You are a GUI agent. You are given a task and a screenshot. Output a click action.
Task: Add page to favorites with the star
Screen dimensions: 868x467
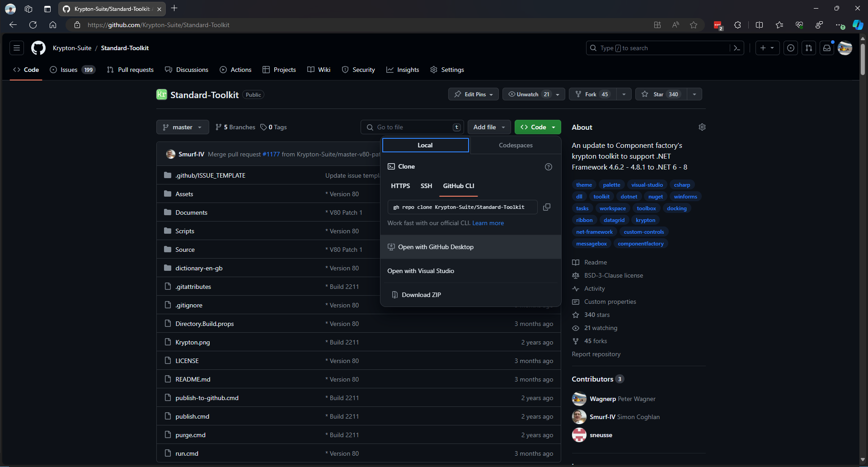(x=693, y=25)
